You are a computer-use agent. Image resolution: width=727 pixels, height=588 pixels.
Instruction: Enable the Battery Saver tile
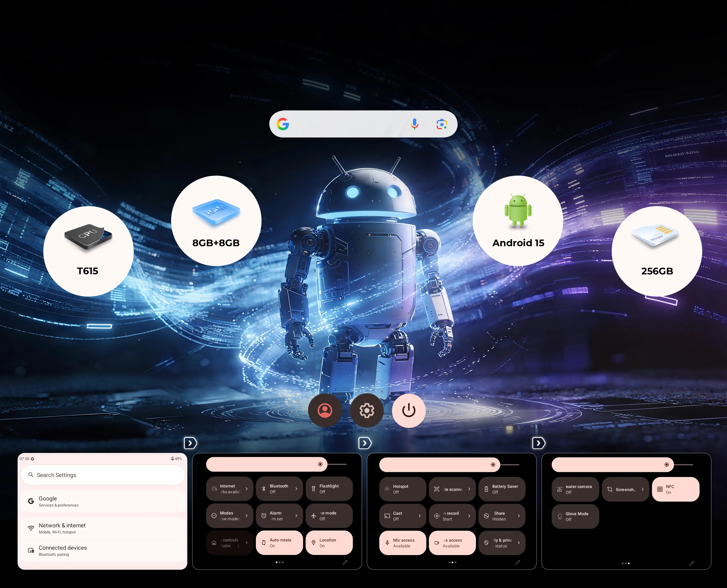(502, 489)
